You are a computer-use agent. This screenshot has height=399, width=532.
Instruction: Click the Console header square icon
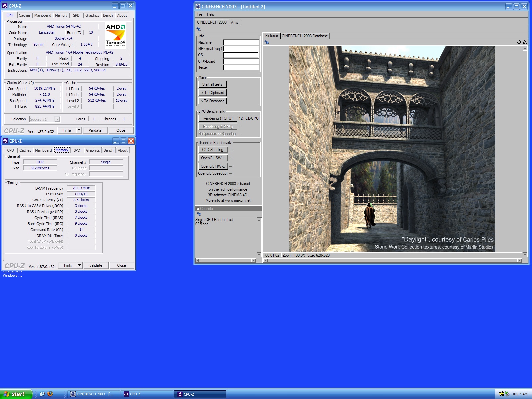tap(198, 209)
